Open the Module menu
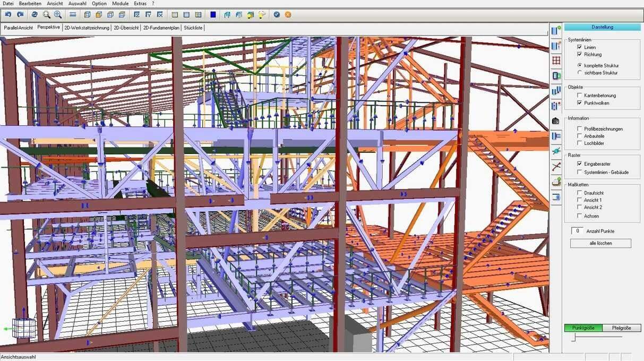The image size is (644, 361). 120,3
